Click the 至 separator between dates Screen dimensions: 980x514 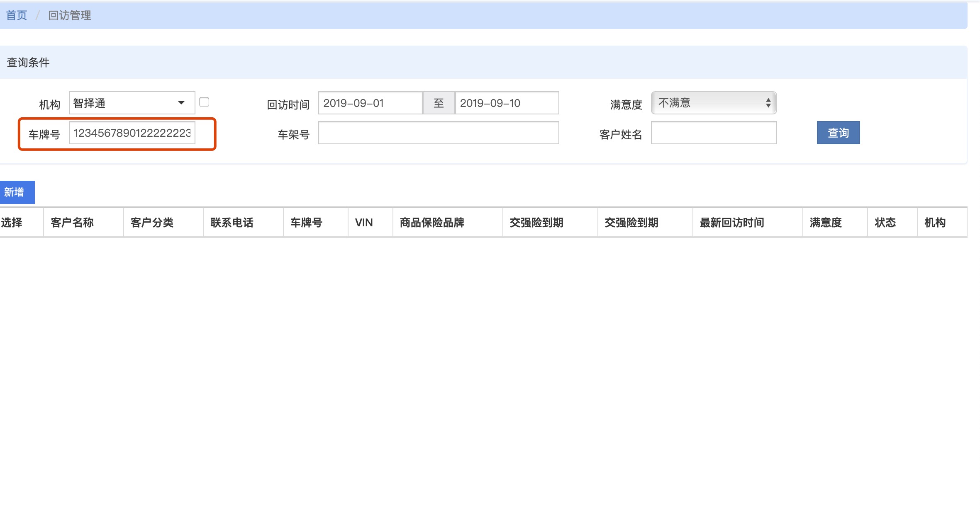point(439,103)
